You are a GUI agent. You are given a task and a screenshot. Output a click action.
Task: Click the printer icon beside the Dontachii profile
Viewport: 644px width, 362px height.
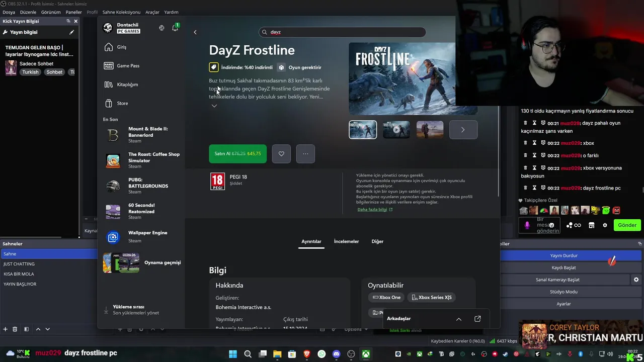click(162, 28)
